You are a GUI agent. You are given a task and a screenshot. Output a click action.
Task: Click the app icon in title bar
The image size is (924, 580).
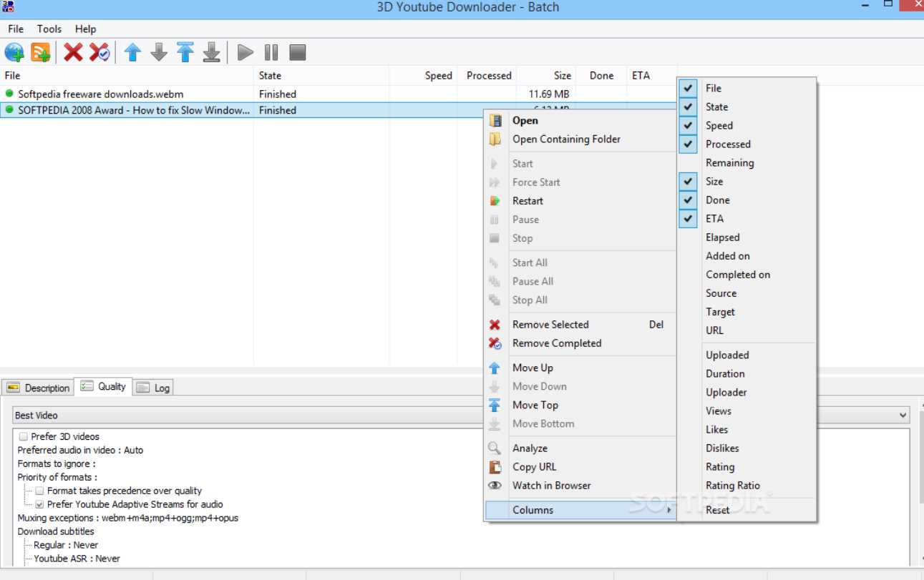(9, 6)
